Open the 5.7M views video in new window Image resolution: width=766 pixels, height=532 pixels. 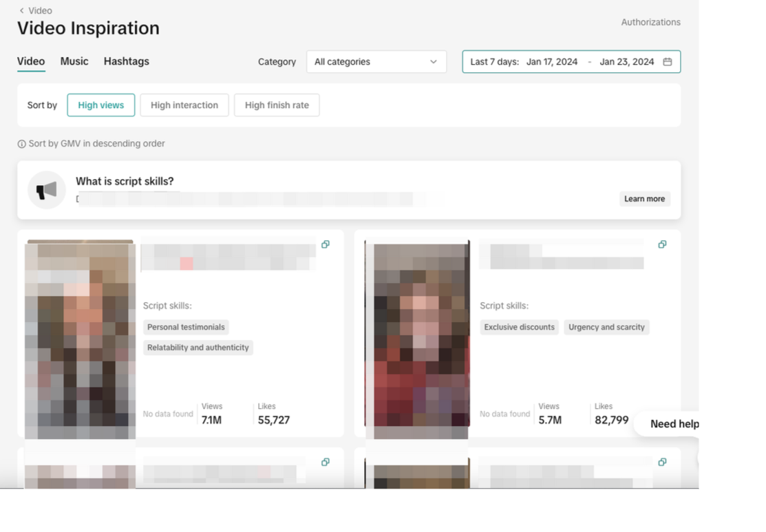pyautogui.click(x=662, y=244)
